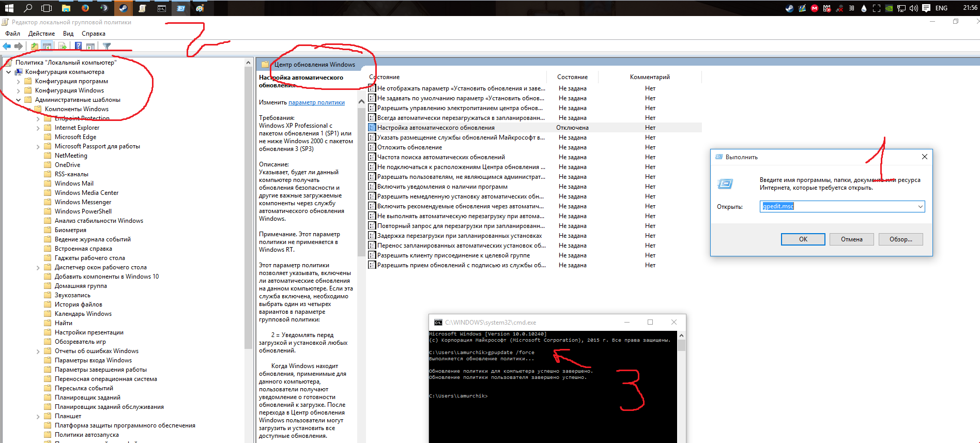
Task: Click the blue Help question-mark toolbar icon
Action: (78, 47)
